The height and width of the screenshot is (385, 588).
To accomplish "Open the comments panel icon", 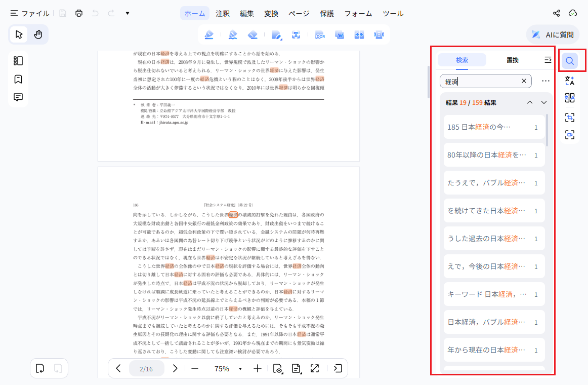I will tap(18, 97).
